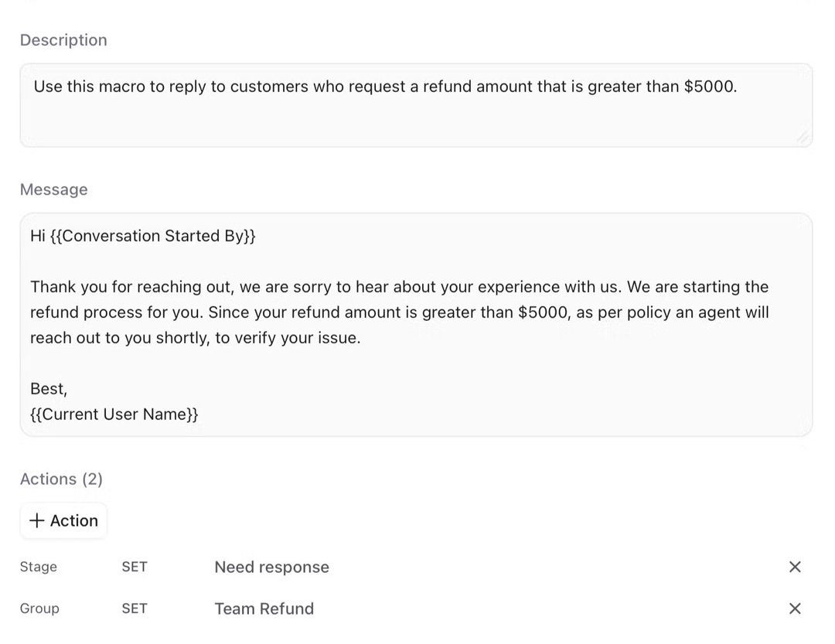This screenshot has height=644, width=835.
Task: Open the 'Need response' stage value
Action: click(271, 567)
